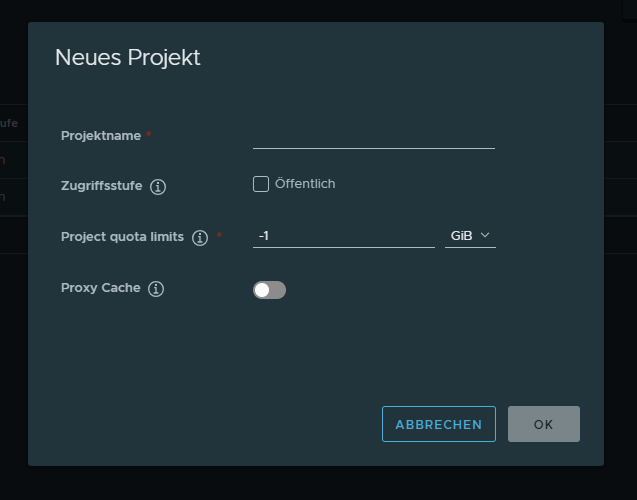Click the red asterisk beside Projektname

click(x=149, y=135)
